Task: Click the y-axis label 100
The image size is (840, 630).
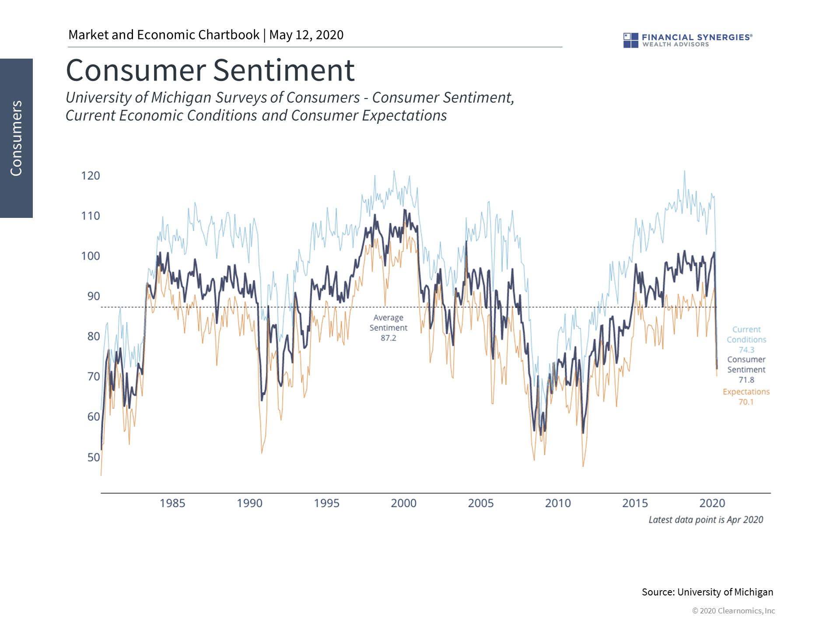Action: tap(91, 256)
